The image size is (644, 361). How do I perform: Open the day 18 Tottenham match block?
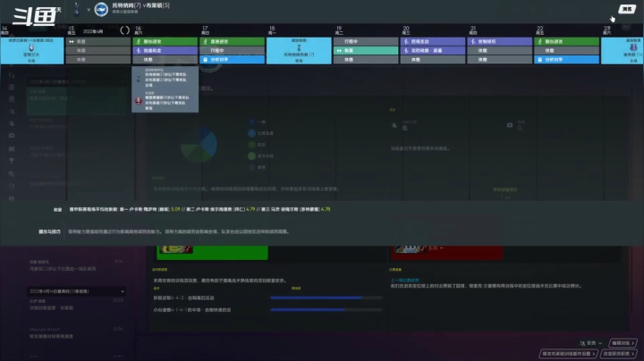[x=299, y=51]
